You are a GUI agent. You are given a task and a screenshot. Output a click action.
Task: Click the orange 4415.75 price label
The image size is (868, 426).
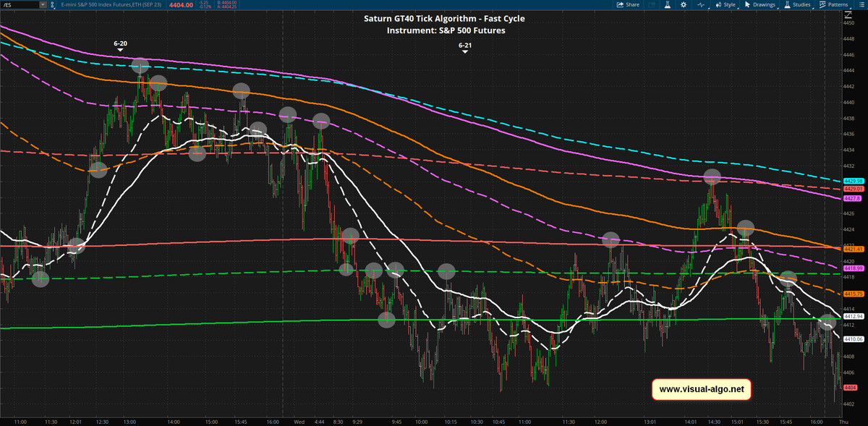pyautogui.click(x=854, y=294)
